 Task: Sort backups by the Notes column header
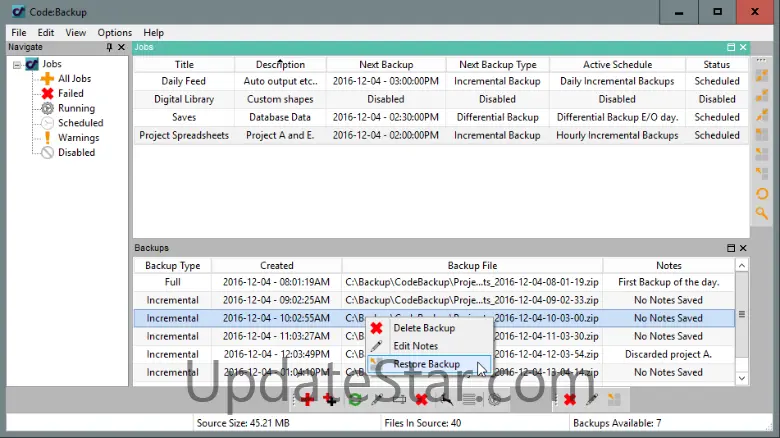(x=669, y=266)
